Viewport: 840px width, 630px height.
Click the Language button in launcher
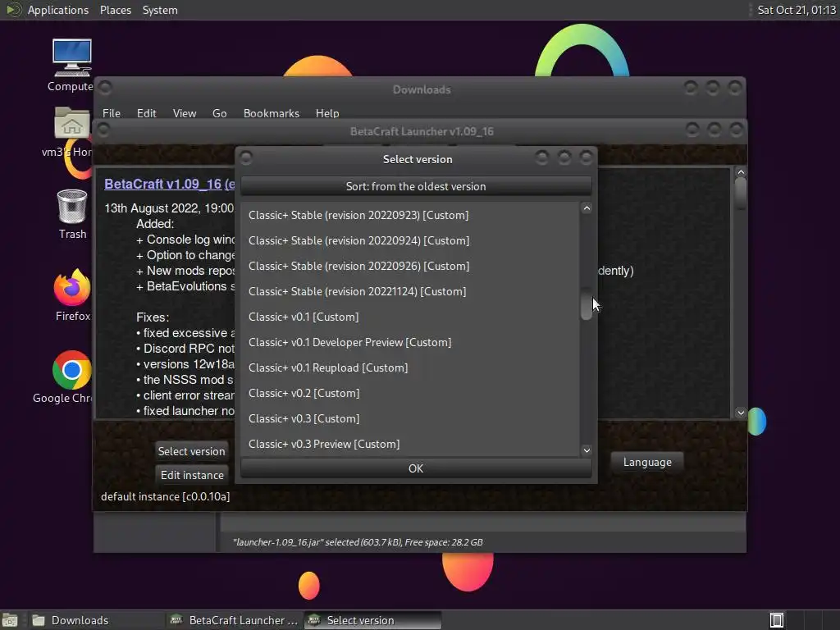pyautogui.click(x=647, y=462)
